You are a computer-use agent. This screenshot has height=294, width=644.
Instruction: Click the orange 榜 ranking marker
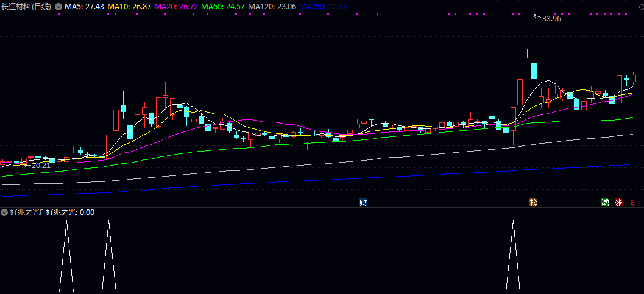click(533, 203)
